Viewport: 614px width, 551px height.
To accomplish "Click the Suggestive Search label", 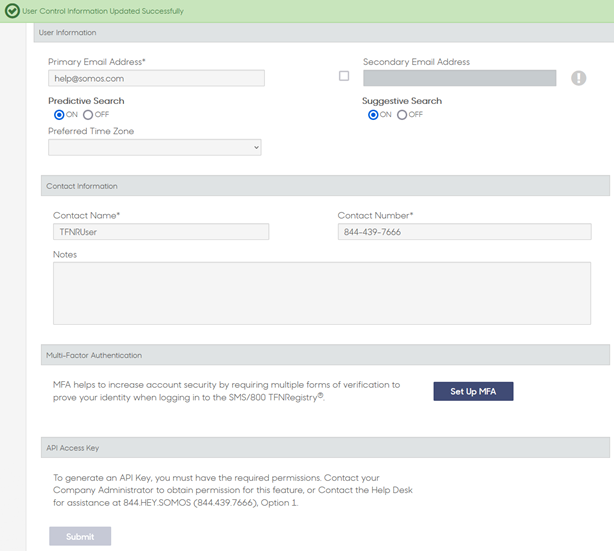I will click(x=402, y=101).
